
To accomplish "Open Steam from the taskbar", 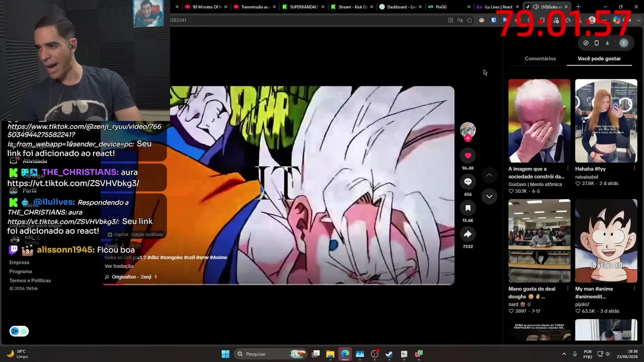I will coord(389,354).
